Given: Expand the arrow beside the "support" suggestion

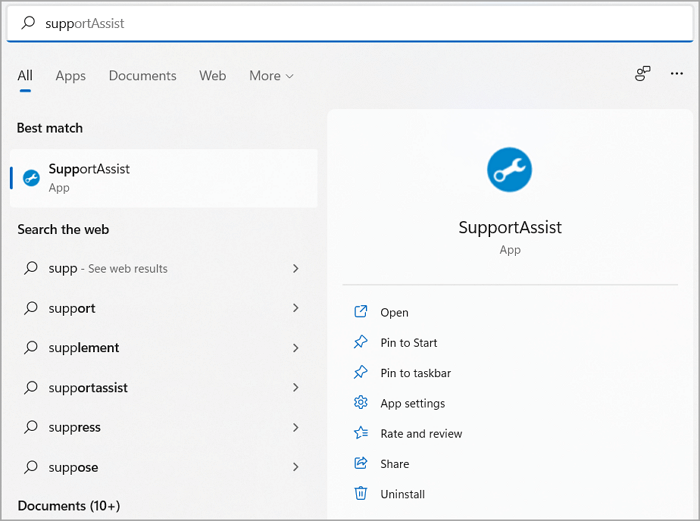Looking at the screenshot, I should point(296,308).
